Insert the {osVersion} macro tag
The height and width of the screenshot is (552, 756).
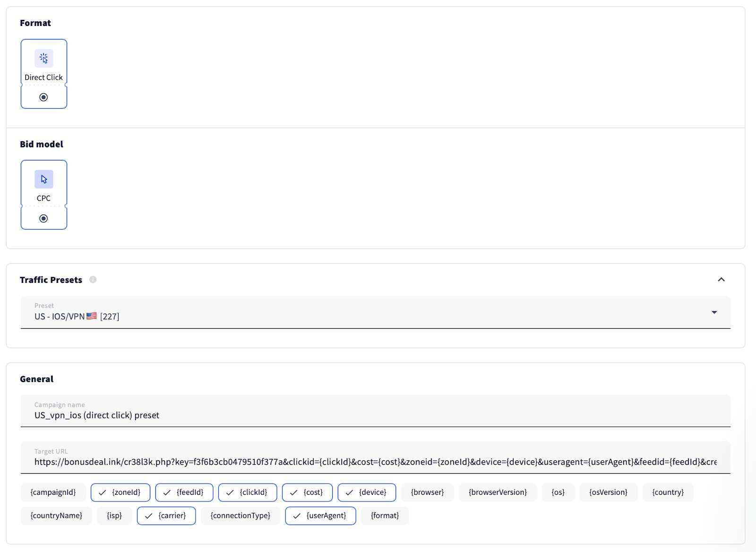coord(608,492)
